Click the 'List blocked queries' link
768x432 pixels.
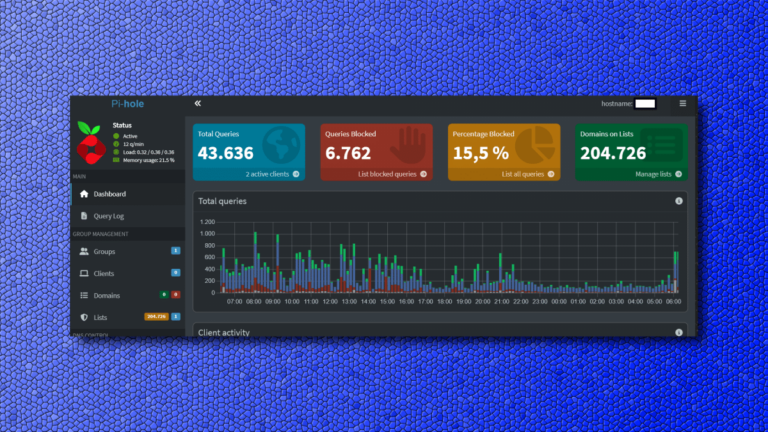click(x=395, y=174)
